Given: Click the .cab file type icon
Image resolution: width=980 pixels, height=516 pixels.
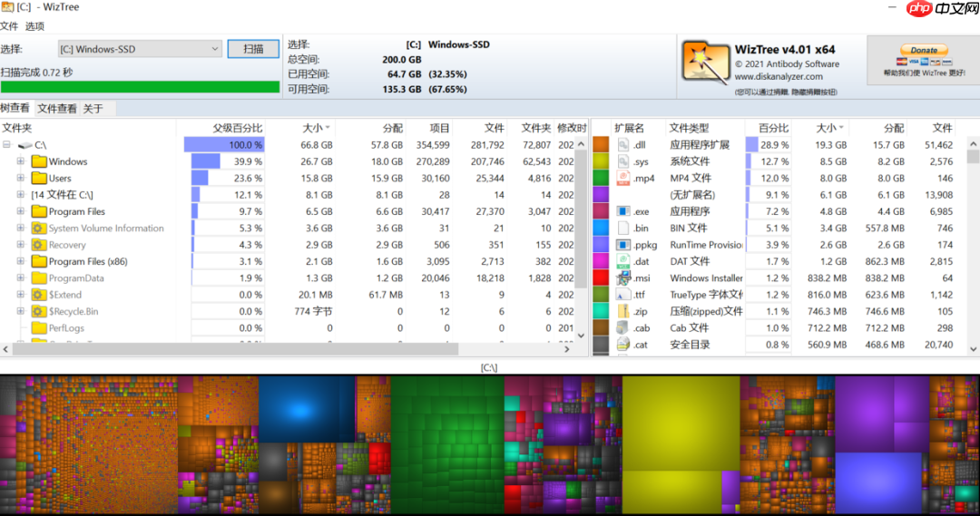Looking at the screenshot, I should (x=622, y=328).
